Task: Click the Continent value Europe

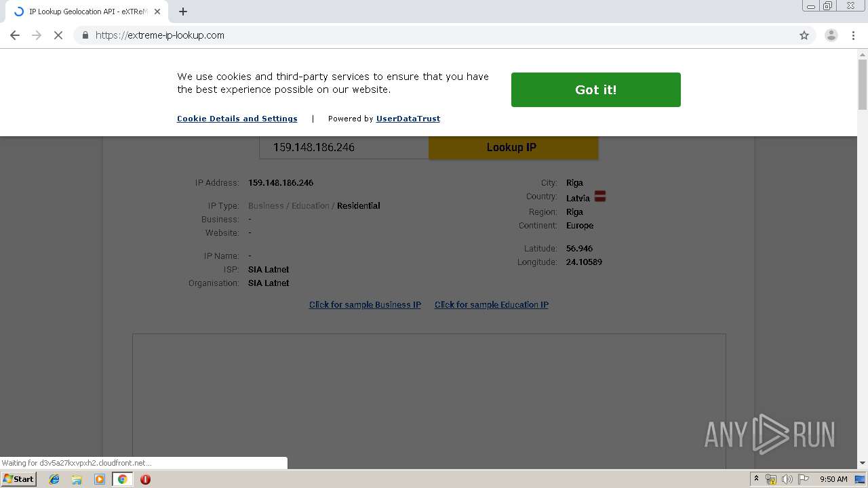Action: click(x=580, y=226)
